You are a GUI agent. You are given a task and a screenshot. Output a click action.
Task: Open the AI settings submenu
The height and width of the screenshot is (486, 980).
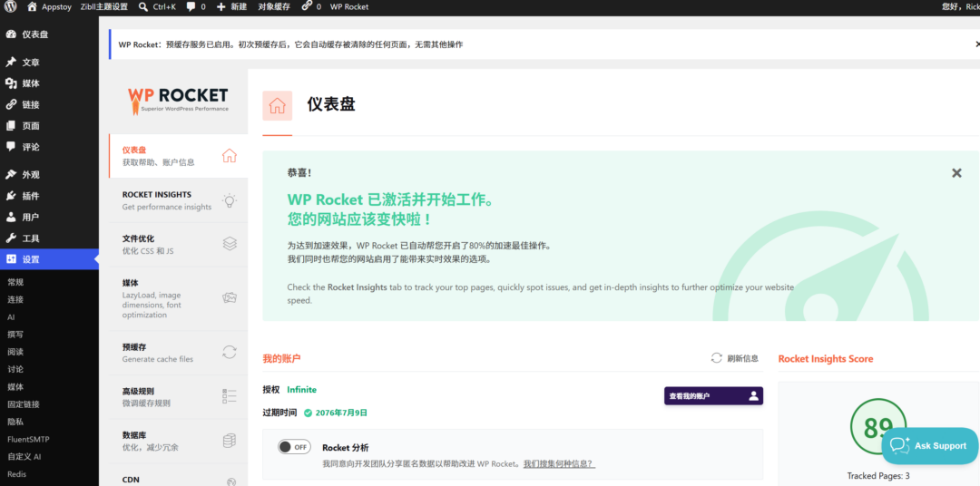pos(11,317)
